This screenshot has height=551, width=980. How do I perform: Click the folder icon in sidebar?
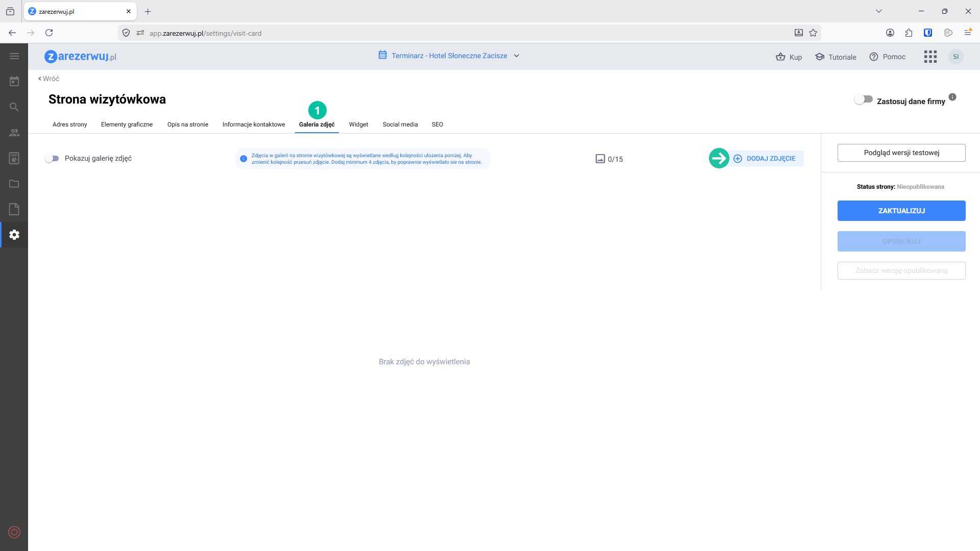14,184
